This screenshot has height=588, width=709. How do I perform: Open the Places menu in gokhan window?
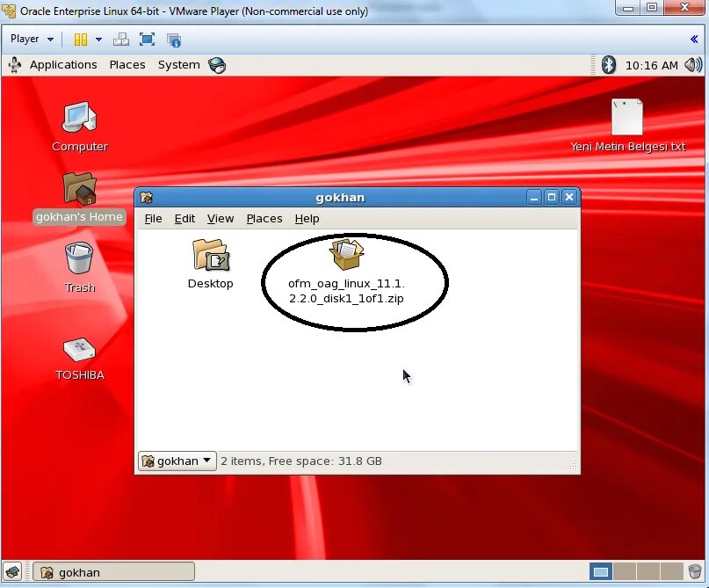(x=264, y=219)
